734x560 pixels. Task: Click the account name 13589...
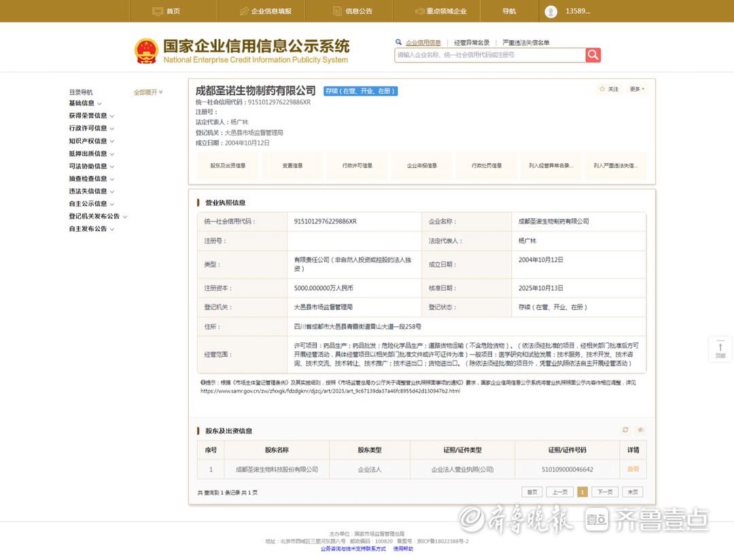tap(578, 12)
